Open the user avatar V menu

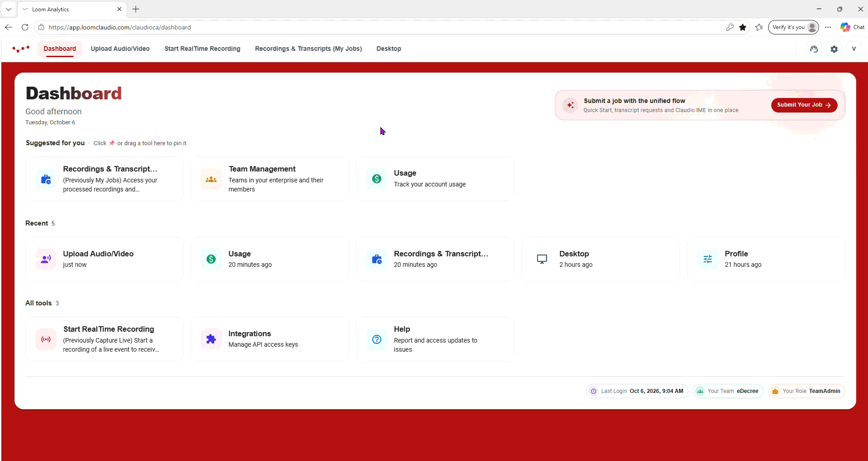coord(854,49)
